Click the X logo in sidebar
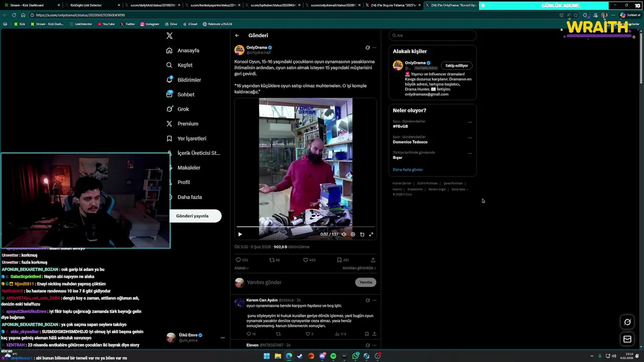The image size is (644, 362). [x=170, y=36]
